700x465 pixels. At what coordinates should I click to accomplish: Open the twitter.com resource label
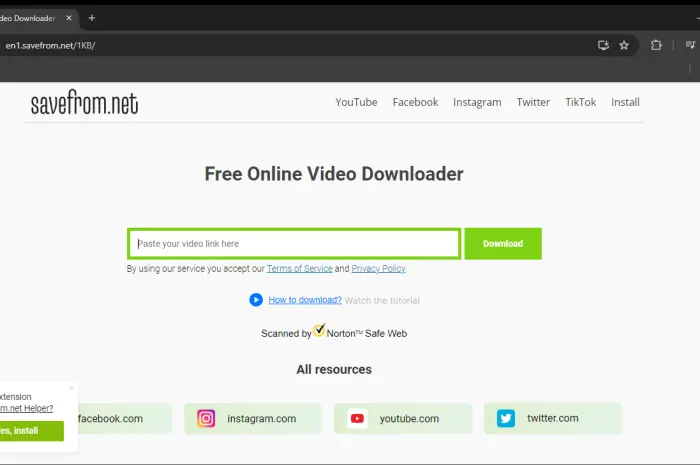pos(553,418)
